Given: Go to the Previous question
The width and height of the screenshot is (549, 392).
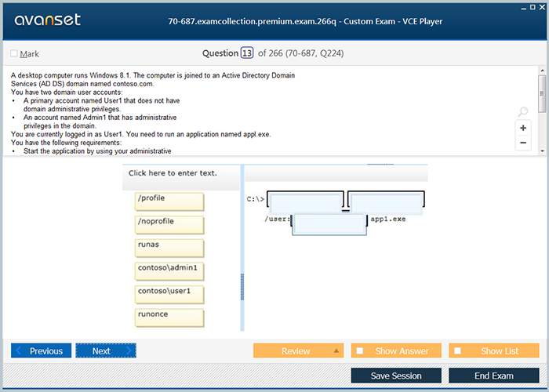Looking at the screenshot, I should (41, 350).
